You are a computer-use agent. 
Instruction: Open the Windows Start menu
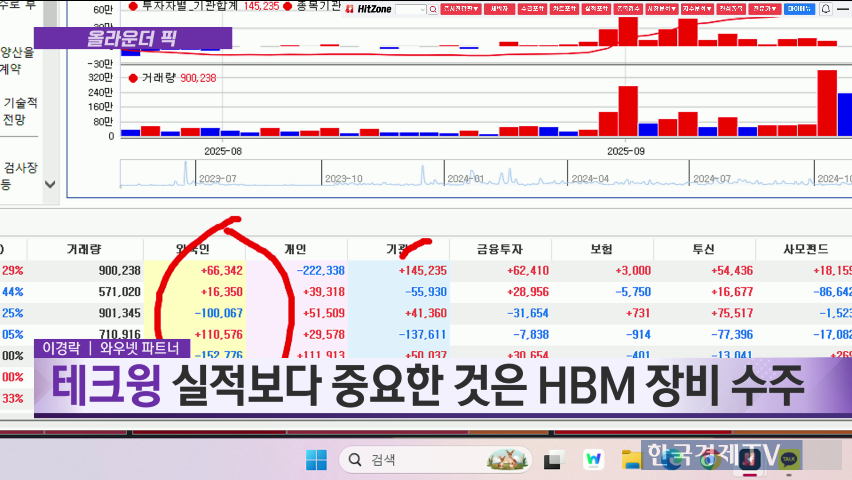(x=316, y=459)
